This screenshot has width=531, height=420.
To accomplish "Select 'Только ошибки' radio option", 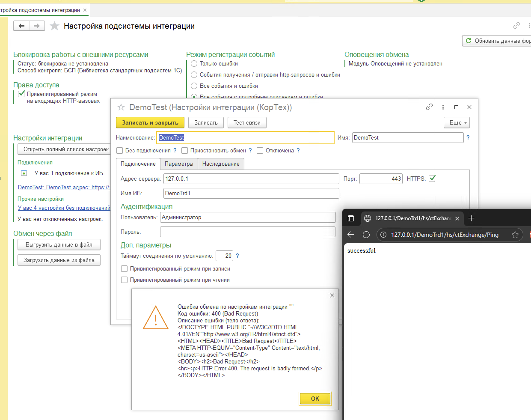I will click(x=194, y=64).
